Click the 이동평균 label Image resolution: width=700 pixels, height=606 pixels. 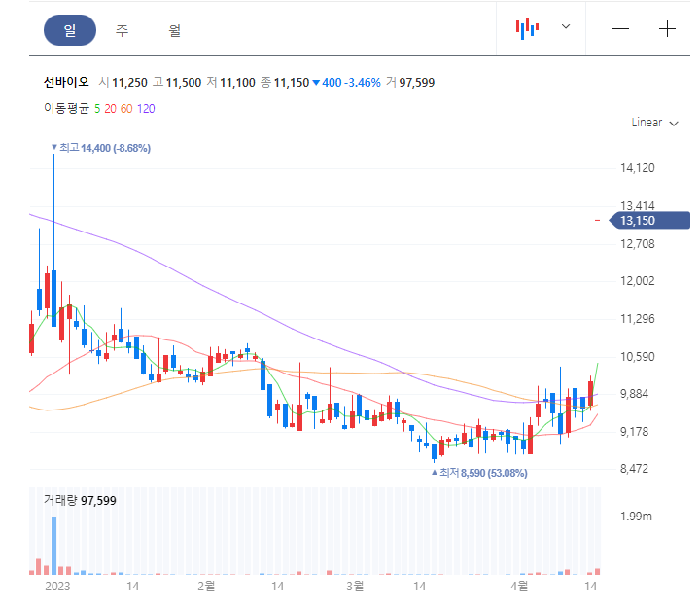click(66, 109)
